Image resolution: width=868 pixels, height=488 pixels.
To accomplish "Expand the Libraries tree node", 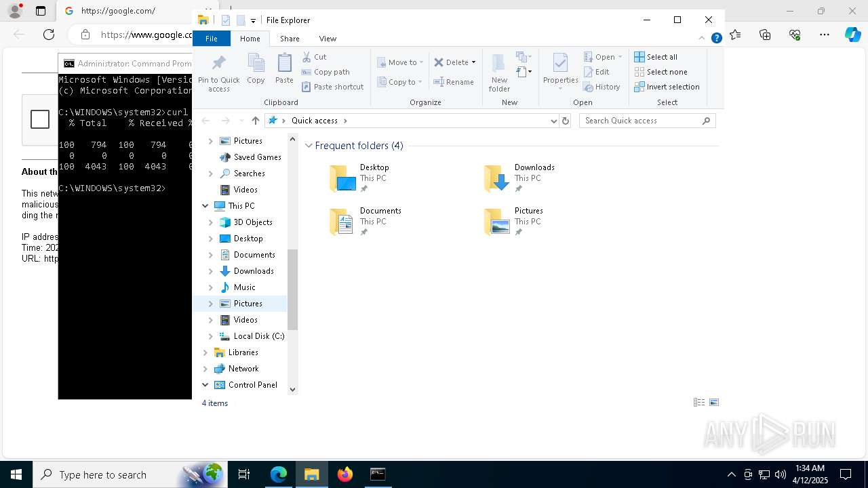I will pos(205,352).
